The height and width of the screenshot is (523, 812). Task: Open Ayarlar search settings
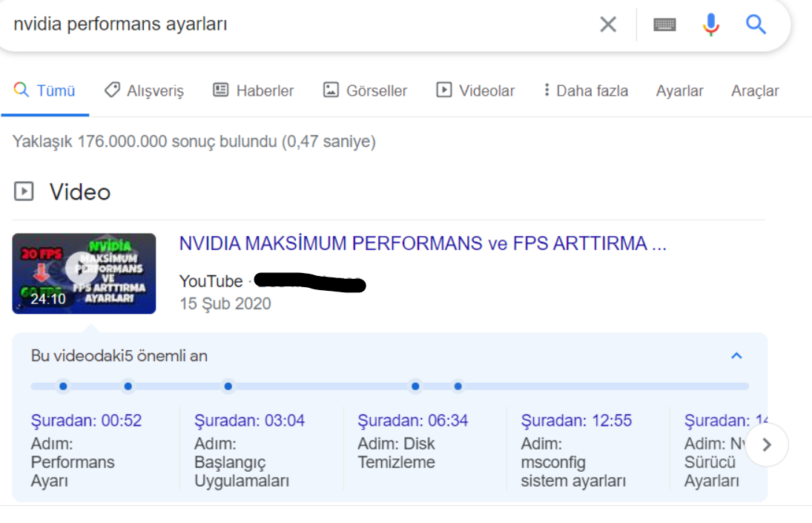(x=679, y=91)
